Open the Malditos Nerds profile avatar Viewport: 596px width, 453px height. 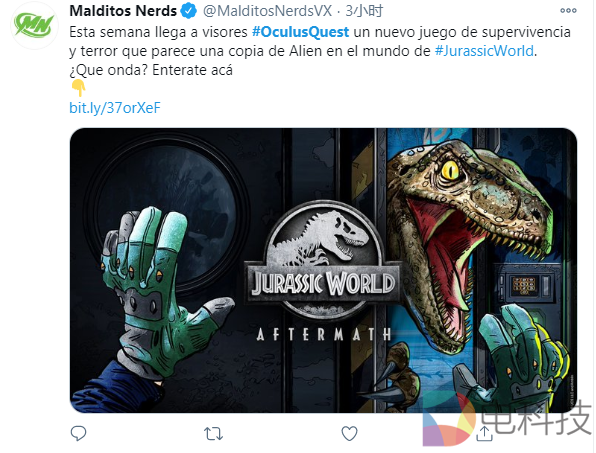34,25
